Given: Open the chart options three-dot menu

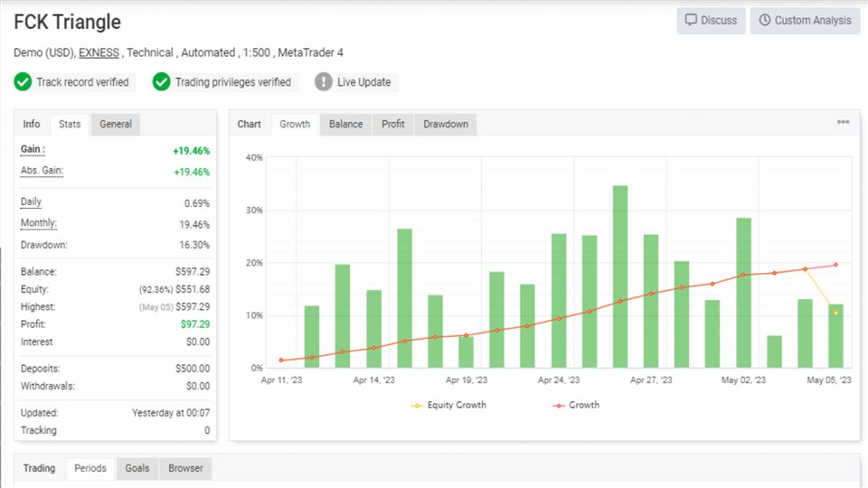Looking at the screenshot, I should [x=843, y=122].
